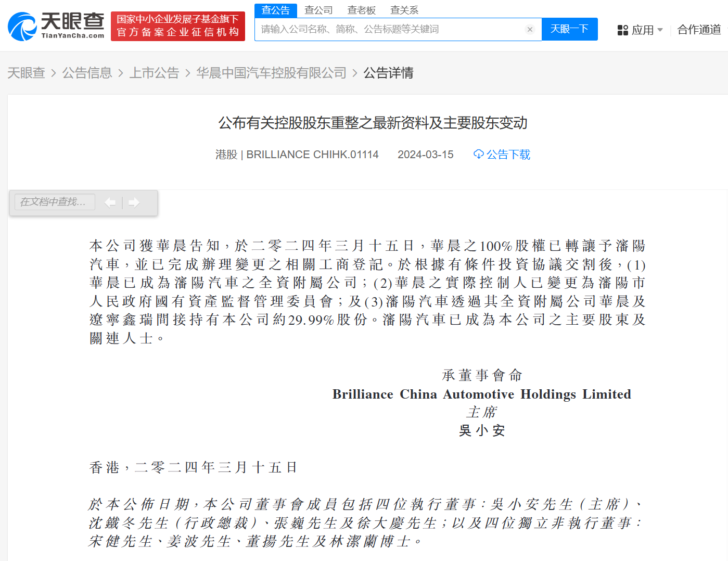Go to previous match in document find

[x=110, y=202]
